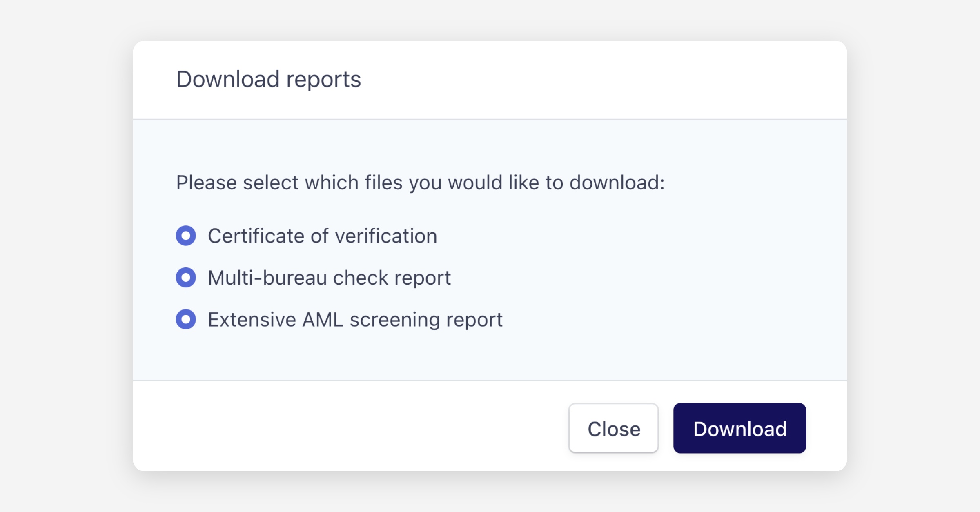Select the Extensive AML screening report radio
The width and height of the screenshot is (980, 512).
point(186,319)
